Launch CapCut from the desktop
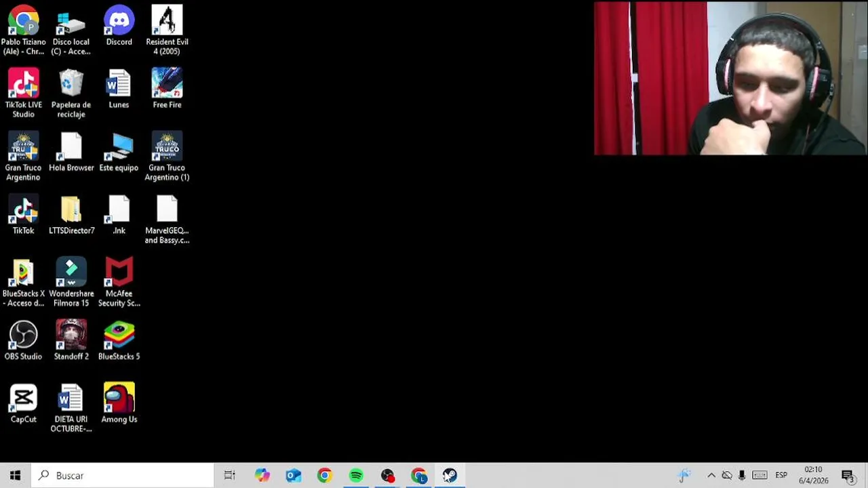This screenshot has height=488, width=868. click(23, 404)
